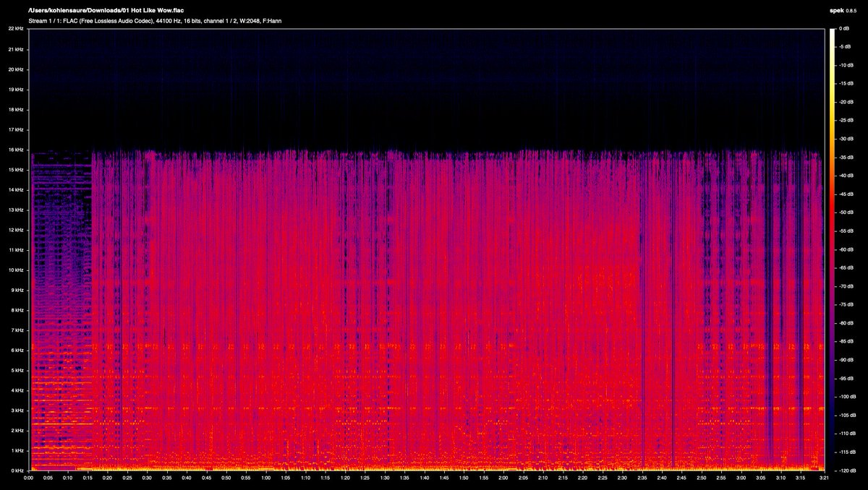This screenshot has width=868, height=490.
Task: Click the '13 kHz' axis label
Action: (x=16, y=210)
